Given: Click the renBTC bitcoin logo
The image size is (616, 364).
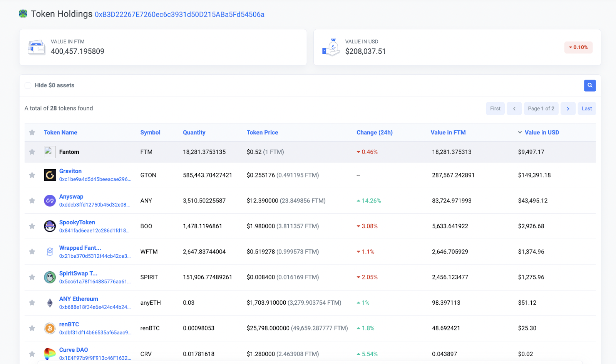Looking at the screenshot, I should [50, 328].
